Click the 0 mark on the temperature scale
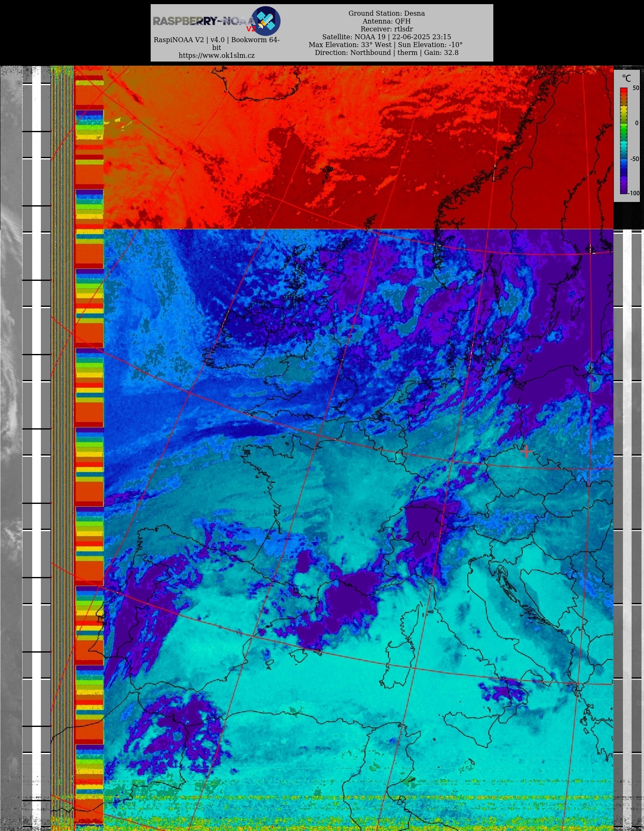 [x=637, y=123]
